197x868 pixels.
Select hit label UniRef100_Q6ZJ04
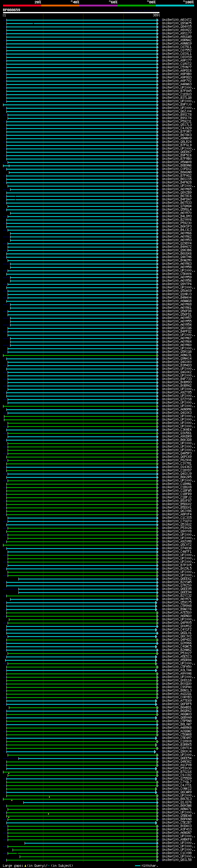click(x=177, y=111)
